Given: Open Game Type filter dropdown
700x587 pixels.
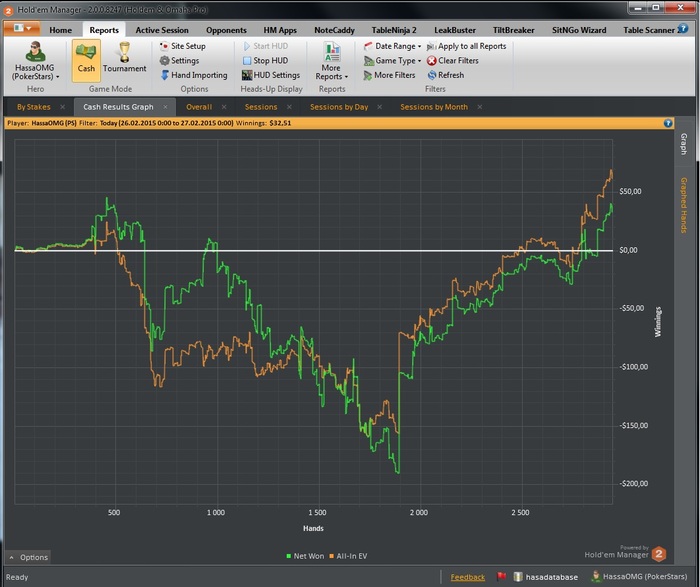Looking at the screenshot, I should (x=392, y=60).
